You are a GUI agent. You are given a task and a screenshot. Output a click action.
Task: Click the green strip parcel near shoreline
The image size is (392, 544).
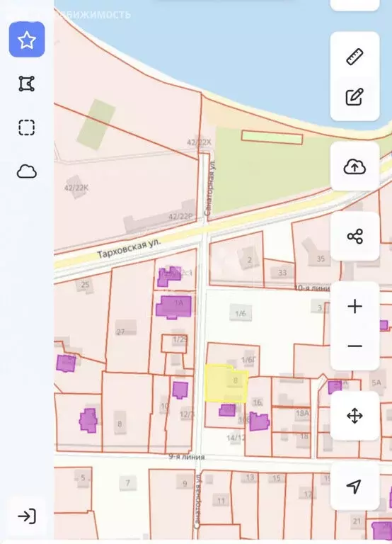[x=272, y=137]
